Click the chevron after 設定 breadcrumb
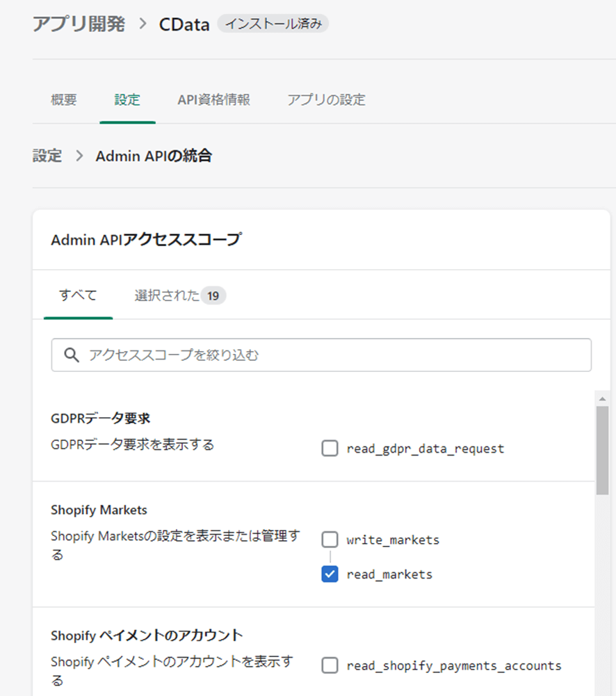The image size is (616, 696). click(x=79, y=156)
